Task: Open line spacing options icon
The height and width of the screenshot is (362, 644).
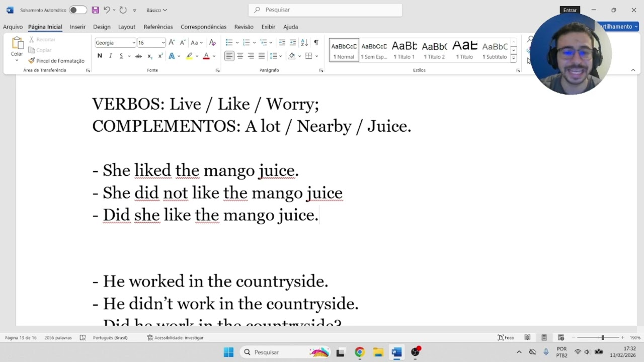Action: click(273, 56)
